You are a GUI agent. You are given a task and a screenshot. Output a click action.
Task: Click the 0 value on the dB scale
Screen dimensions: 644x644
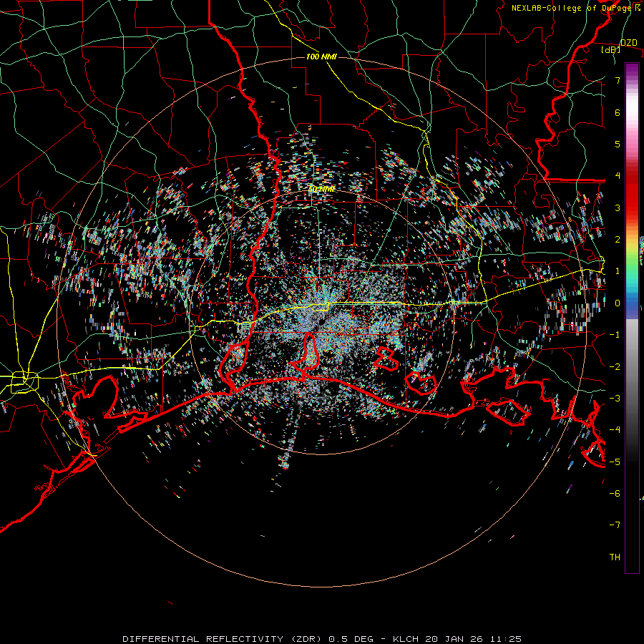(x=618, y=303)
